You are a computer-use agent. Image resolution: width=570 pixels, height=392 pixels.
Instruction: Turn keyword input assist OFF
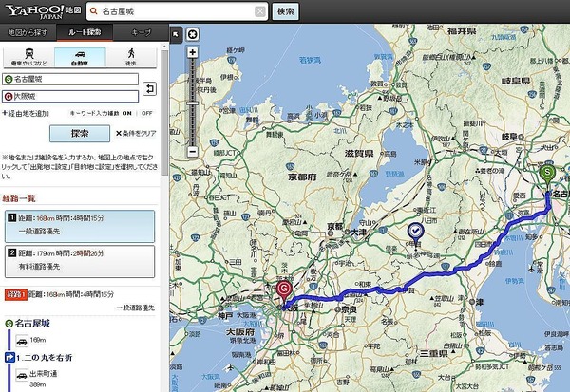pyautogui.click(x=147, y=113)
